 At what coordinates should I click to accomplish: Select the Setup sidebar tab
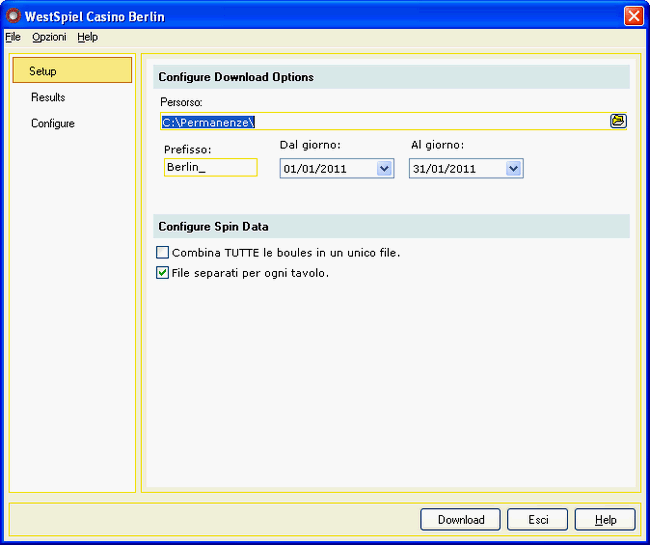coord(72,71)
